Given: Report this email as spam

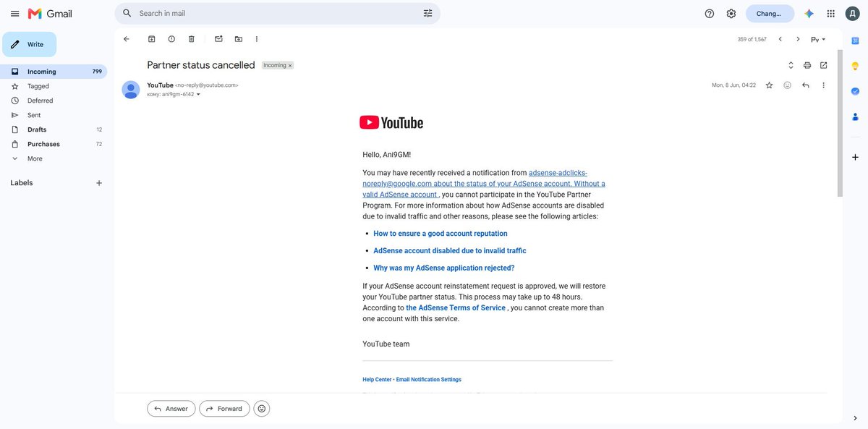Looking at the screenshot, I should 171,39.
